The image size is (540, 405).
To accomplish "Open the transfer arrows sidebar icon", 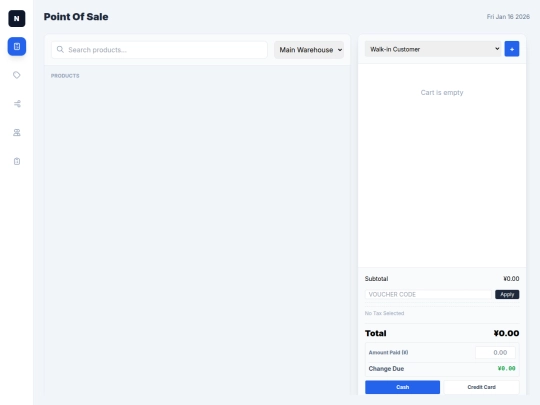I will tap(17, 104).
